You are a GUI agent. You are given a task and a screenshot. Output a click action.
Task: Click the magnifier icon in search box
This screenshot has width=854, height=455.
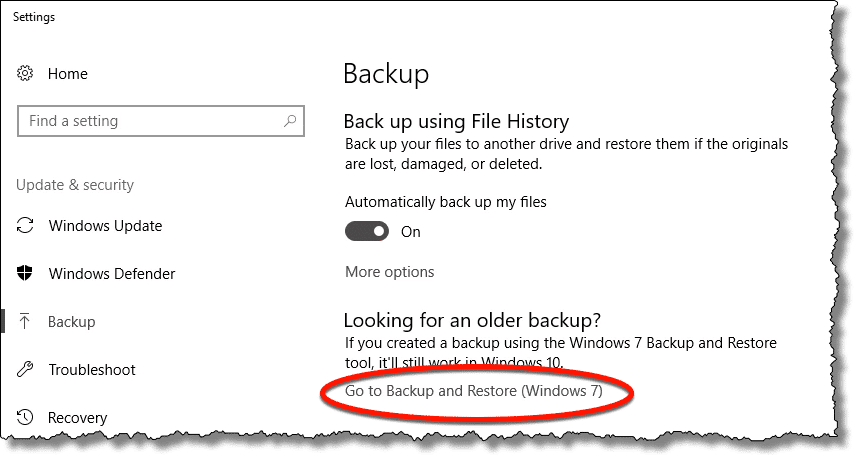coord(290,120)
